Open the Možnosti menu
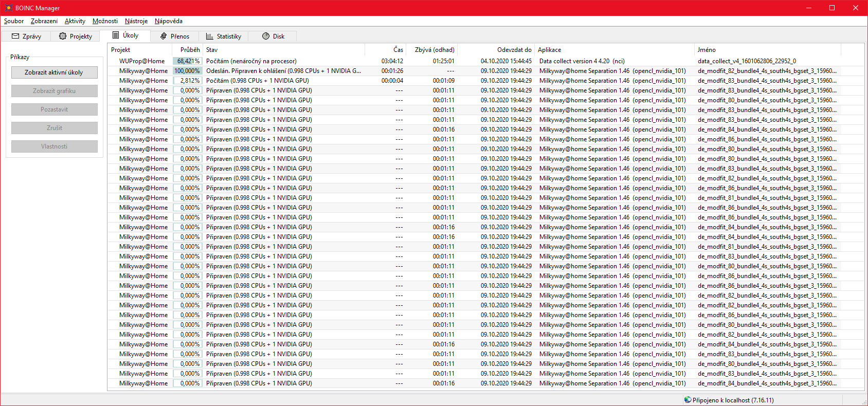 (x=105, y=21)
